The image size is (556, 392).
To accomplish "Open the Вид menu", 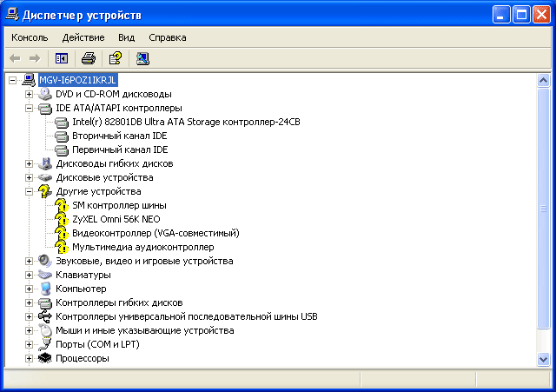I will coord(126,37).
